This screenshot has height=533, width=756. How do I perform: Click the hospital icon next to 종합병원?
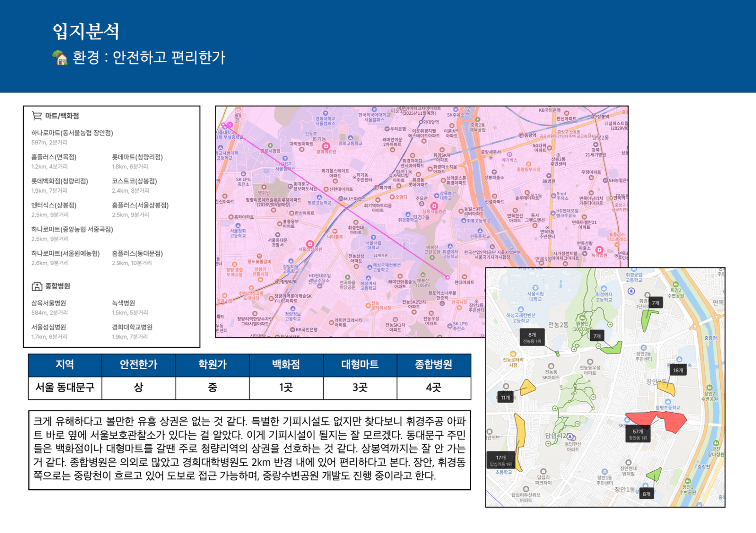click(37, 286)
